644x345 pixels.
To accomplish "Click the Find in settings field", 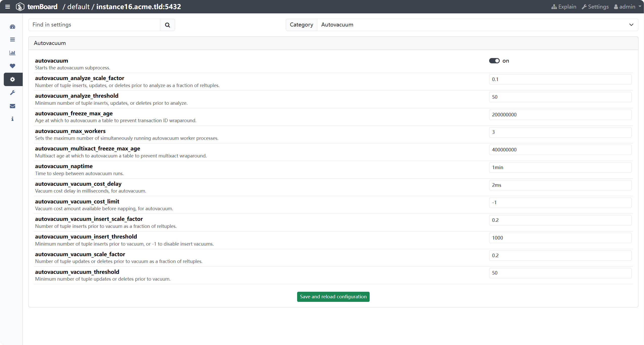I will [x=94, y=25].
